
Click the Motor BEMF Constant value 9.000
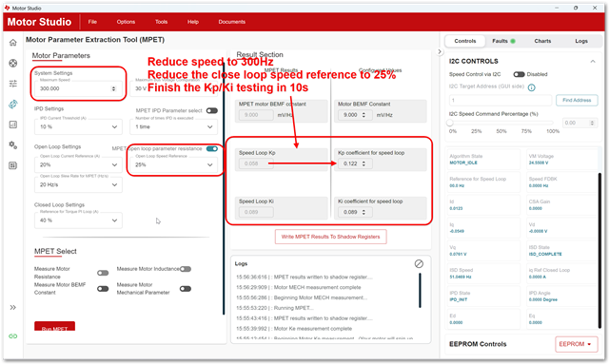click(350, 115)
